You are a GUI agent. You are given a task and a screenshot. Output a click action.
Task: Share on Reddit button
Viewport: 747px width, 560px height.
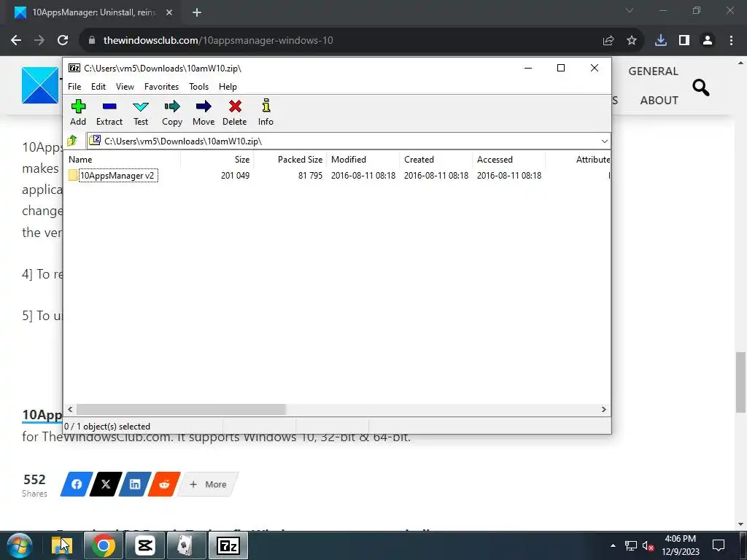click(x=164, y=484)
